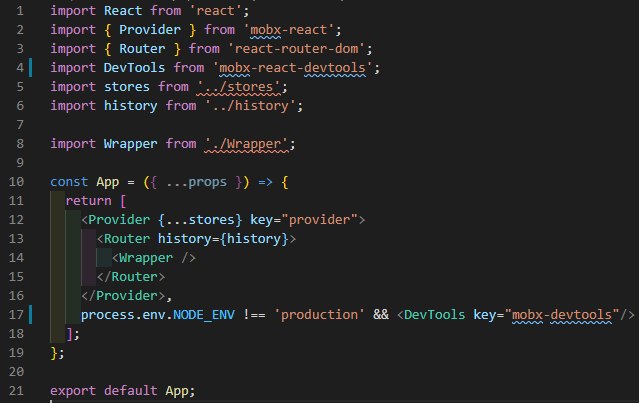Click the '../stores' import path

[238, 87]
